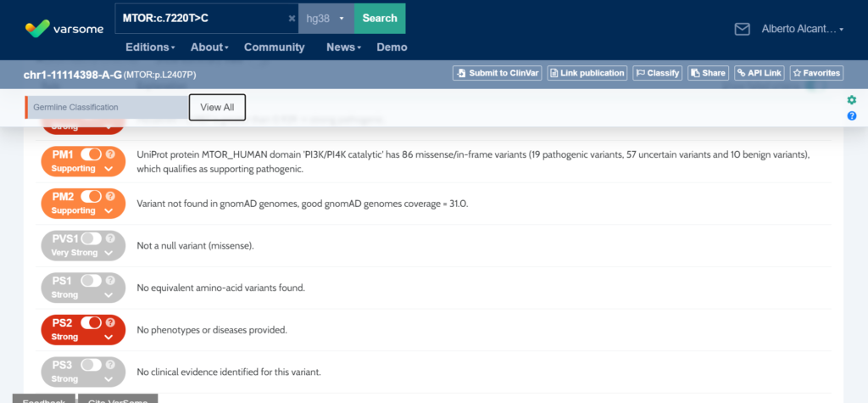Image resolution: width=868 pixels, height=403 pixels.
Task: Expand PM2 Supporting strength dropdown
Action: [x=108, y=210]
